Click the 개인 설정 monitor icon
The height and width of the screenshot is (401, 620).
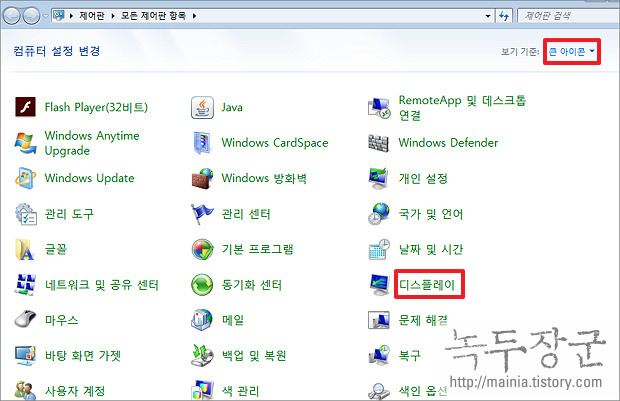coord(378,178)
